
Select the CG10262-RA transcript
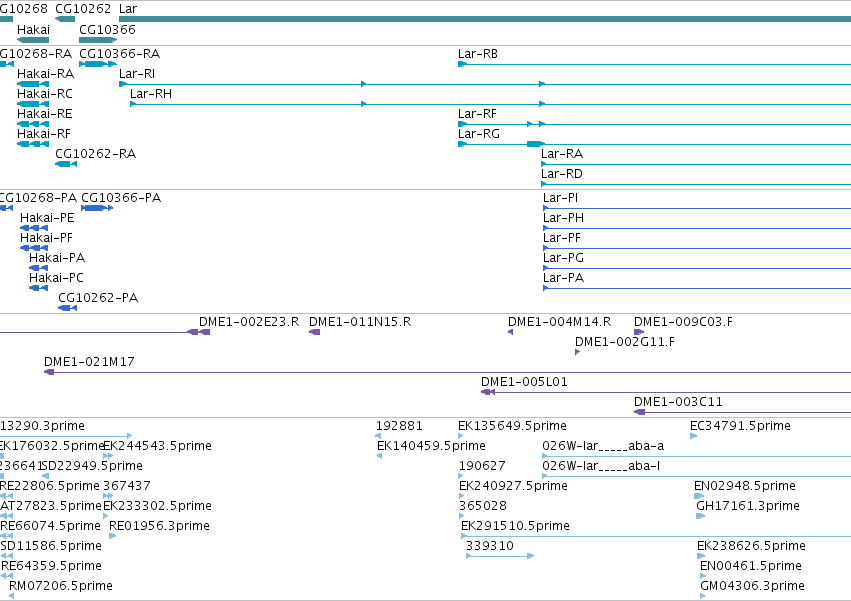click(96, 154)
